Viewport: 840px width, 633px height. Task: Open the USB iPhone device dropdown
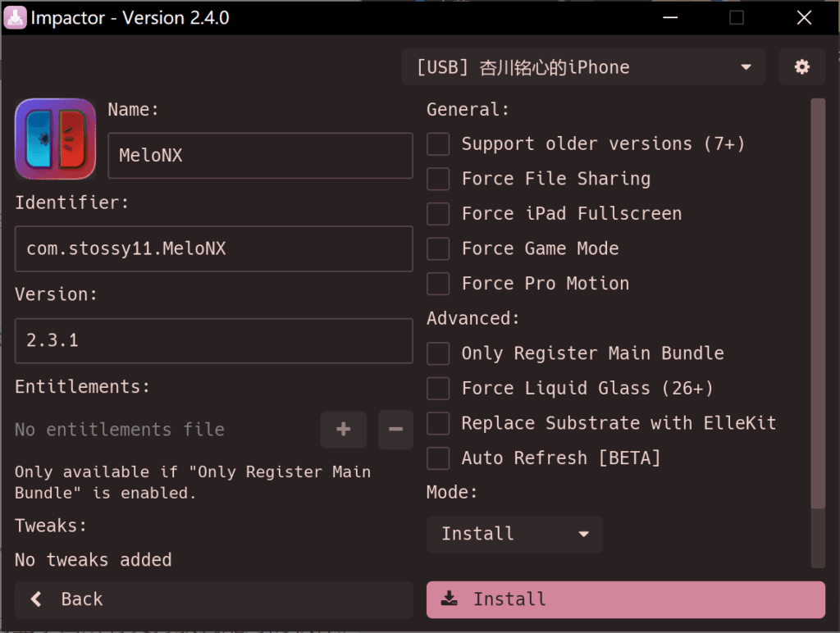pos(583,67)
